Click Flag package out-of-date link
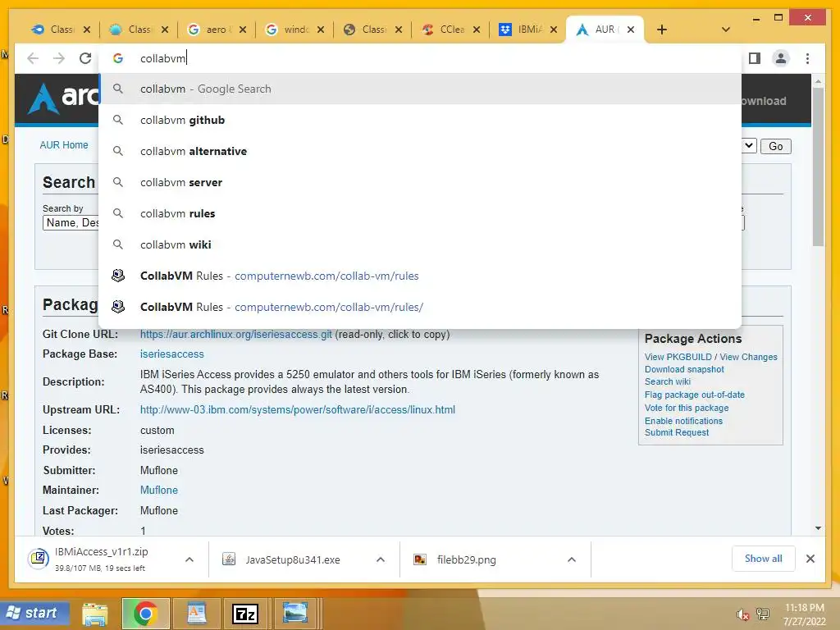This screenshot has width=840, height=630. 694,395
